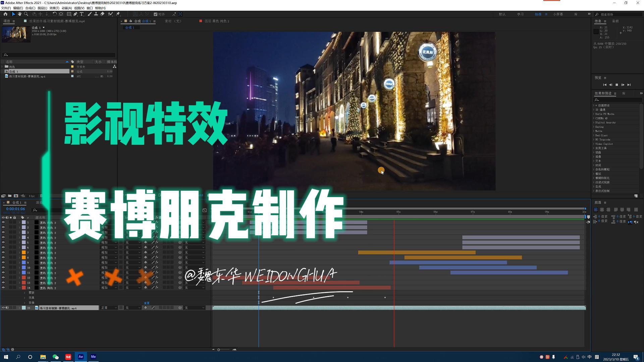
Task: Select the Zoom magnifier tool
Action: (x=26, y=14)
